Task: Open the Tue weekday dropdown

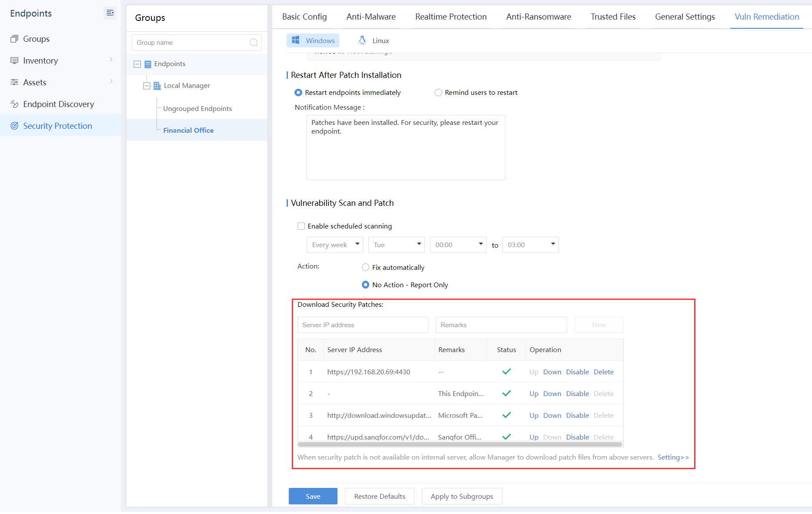Action: pyautogui.click(x=396, y=245)
